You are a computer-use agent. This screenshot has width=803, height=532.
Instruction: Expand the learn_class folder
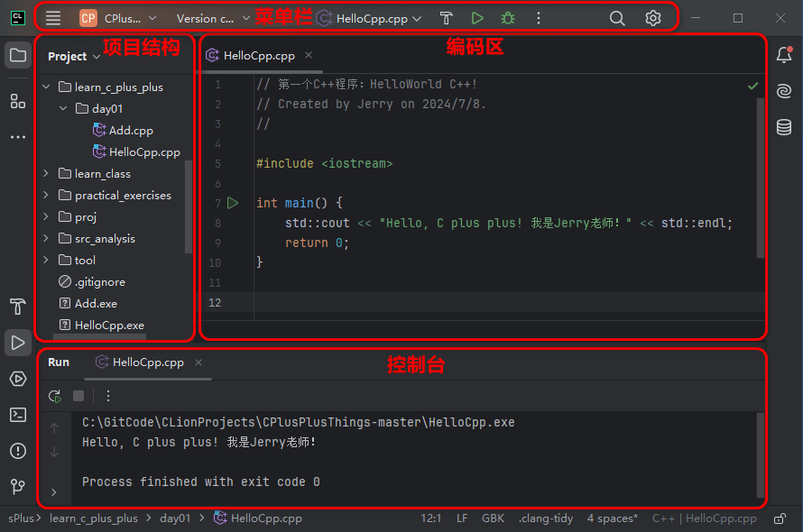[46, 174]
